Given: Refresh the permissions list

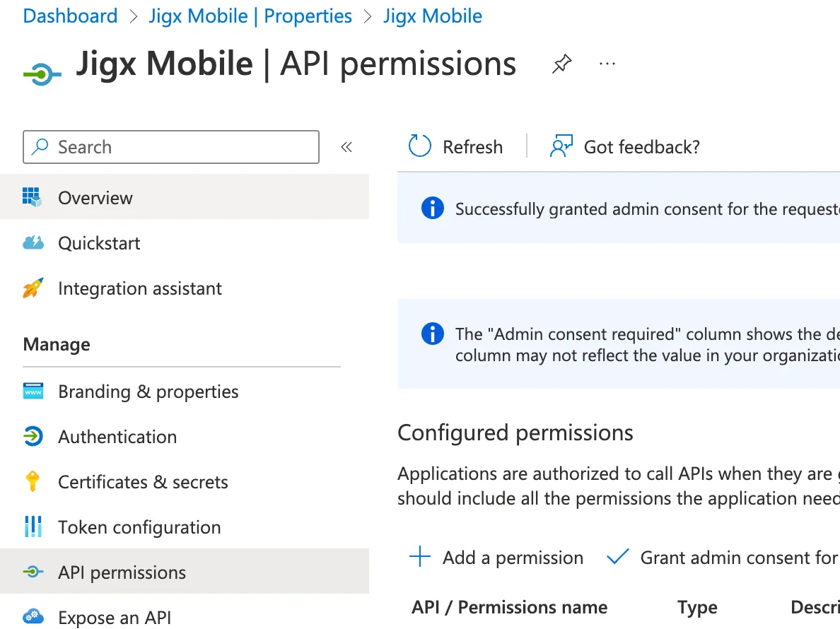Looking at the screenshot, I should click(456, 147).
